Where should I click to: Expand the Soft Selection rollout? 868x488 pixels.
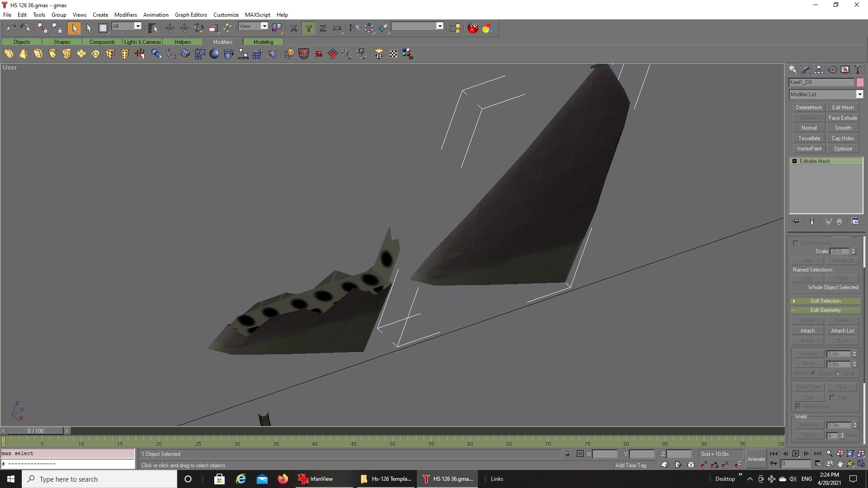(x=825, y=301)
